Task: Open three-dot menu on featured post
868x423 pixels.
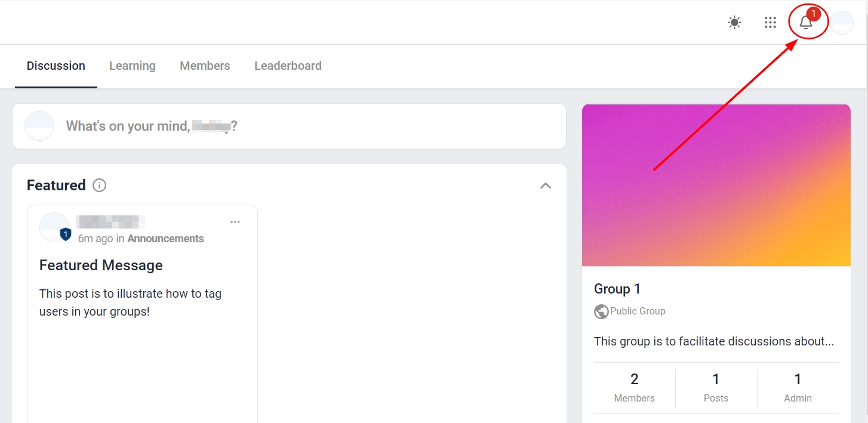Action: point(235,222)
